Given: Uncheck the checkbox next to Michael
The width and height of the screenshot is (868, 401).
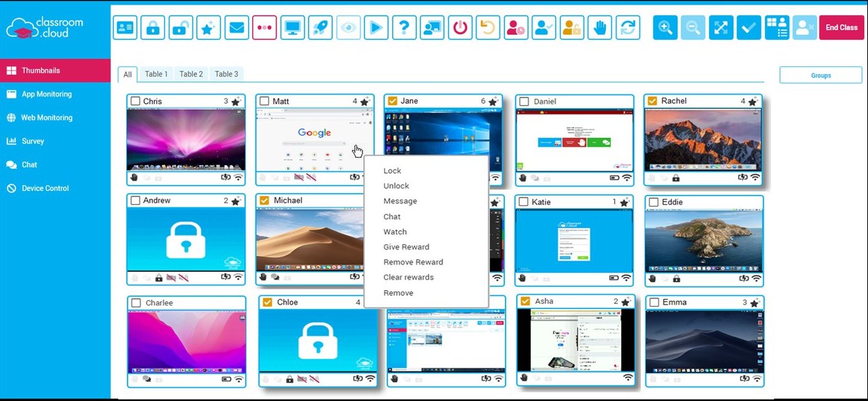Looking at the screenshot, I should pyautogui.click(x=265, y=200).
